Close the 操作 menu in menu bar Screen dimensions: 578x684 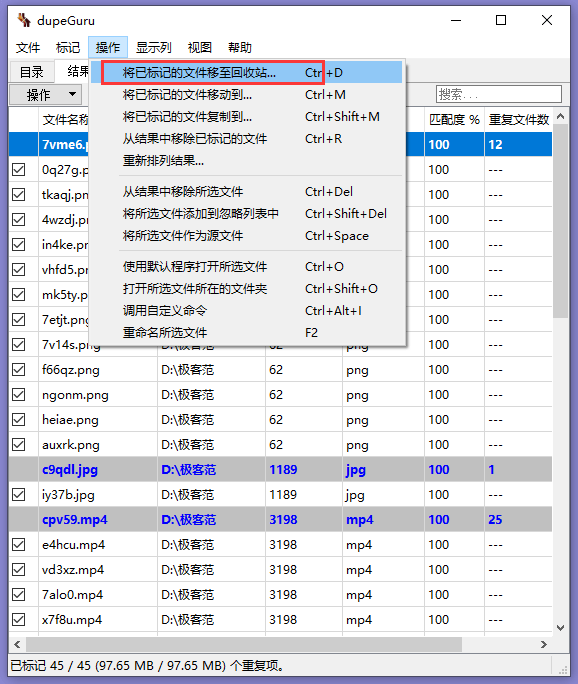(108, 47)
